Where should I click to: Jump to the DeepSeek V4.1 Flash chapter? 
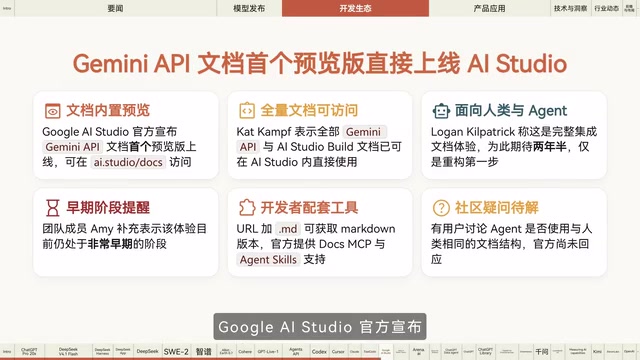pyautogui.click(x=68, y=351)
